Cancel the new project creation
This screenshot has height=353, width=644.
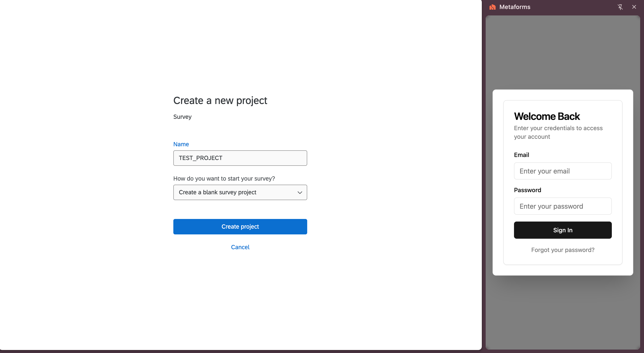(x=240, y=247)
